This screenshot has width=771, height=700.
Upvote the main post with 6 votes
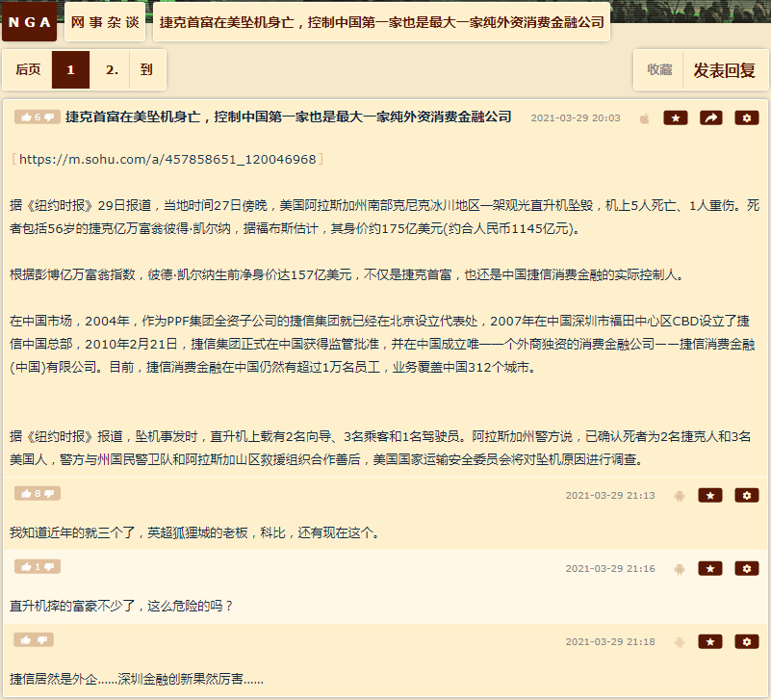tap(27, 117)
